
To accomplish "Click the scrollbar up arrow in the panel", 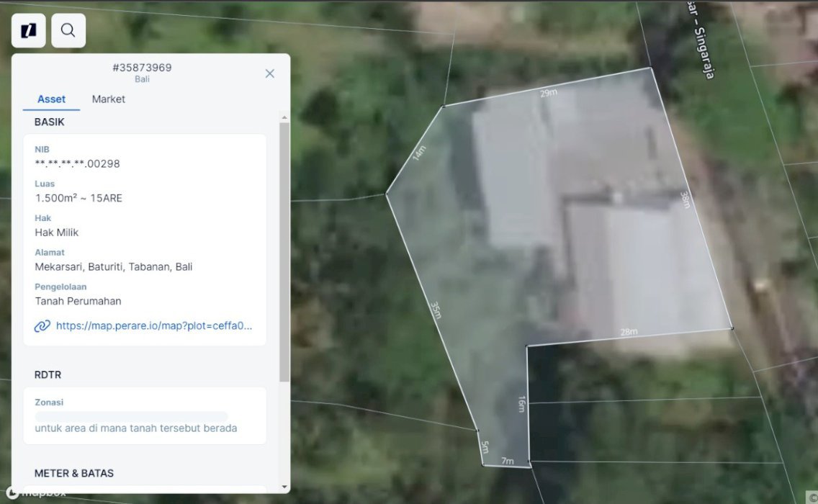I will tap(284, 117).
